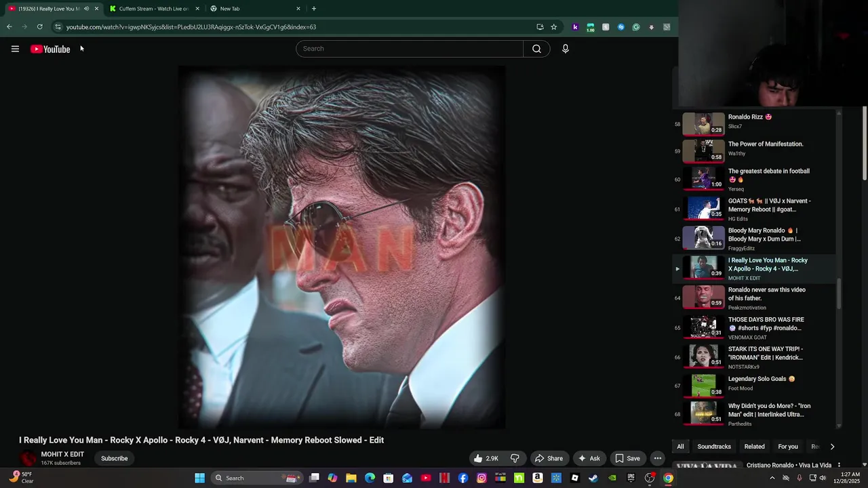Click the page vertical scrollbar thumb
This screenshot has height=488, width=868.
coord(865,142)
